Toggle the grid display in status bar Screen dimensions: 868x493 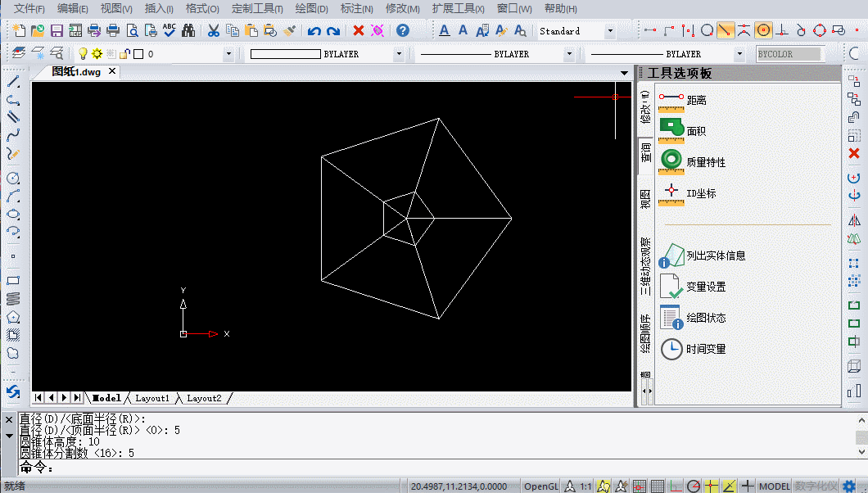(x=658, y=486)
